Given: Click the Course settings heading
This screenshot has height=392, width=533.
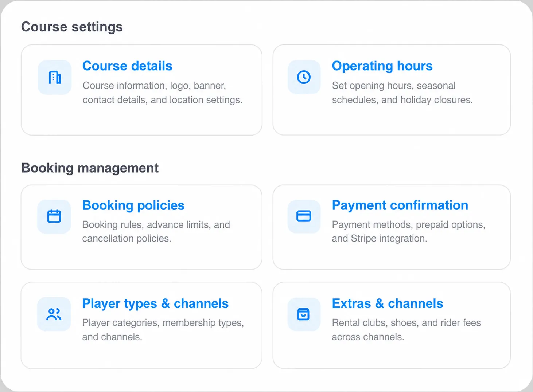Looking at the screenshot, I should click(x=72, y=27).
